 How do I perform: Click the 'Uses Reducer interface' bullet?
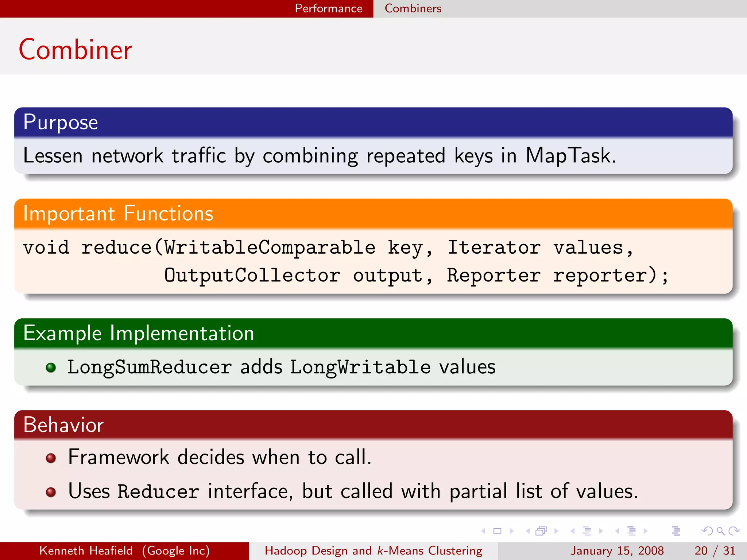[353, 491]
